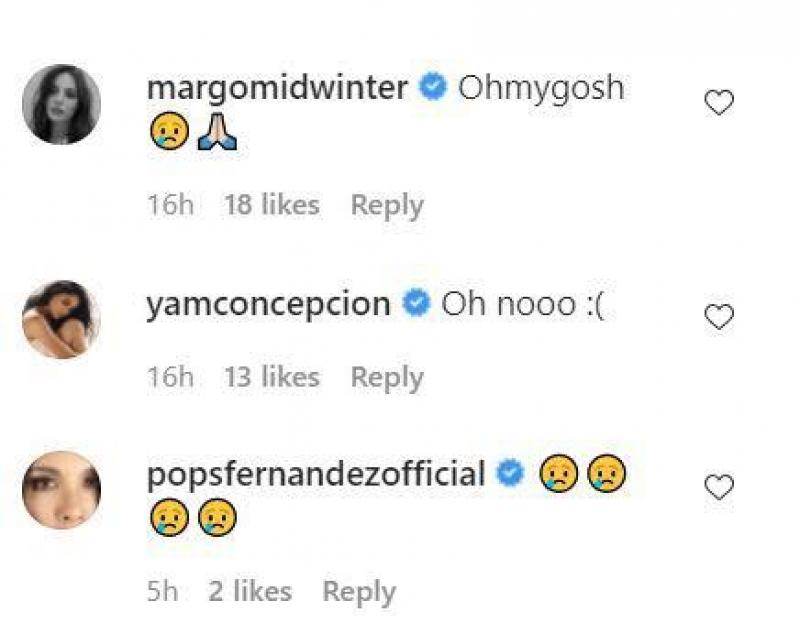Reply to yamconcepcion's comment
This screenshot has height=623, width=800.
(x=387, y=377)
